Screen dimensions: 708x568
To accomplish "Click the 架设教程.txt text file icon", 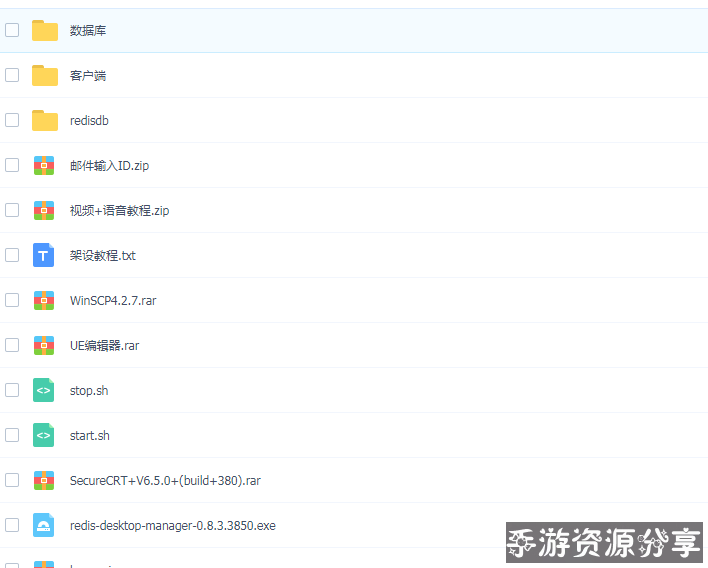I will (x=44, y=255).
